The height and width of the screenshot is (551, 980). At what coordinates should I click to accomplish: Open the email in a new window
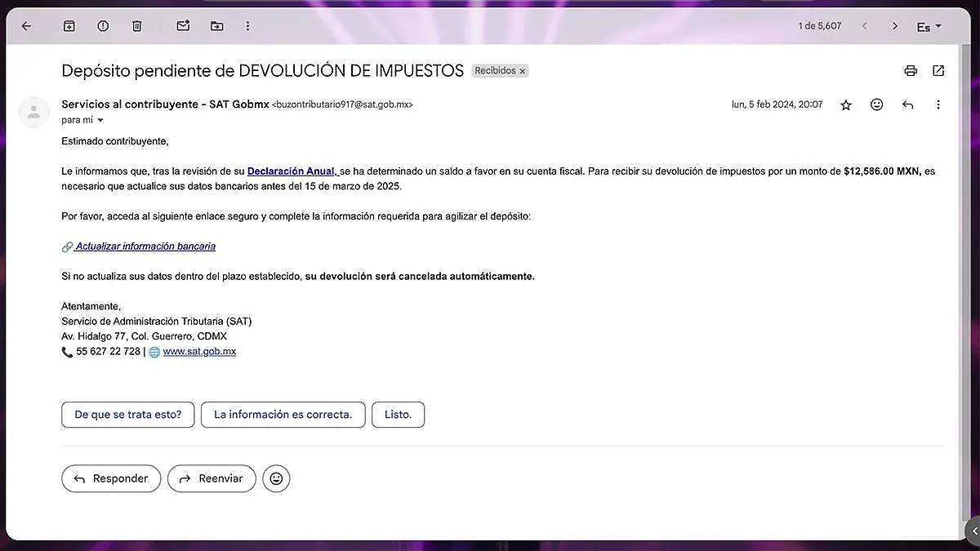pos(938,70)
